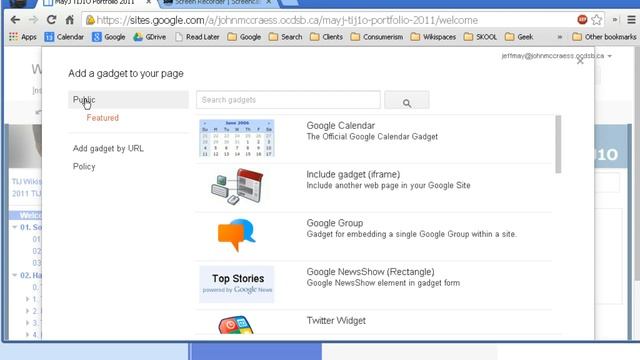Open the Geek bookmarks folder

pyautogui.click(x=519, y=37)
